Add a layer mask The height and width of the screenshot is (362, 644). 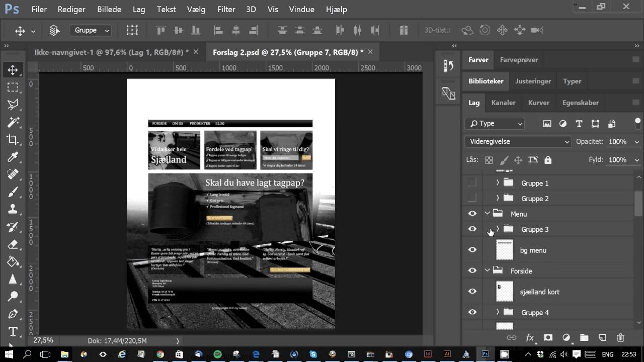pos(548,338)
